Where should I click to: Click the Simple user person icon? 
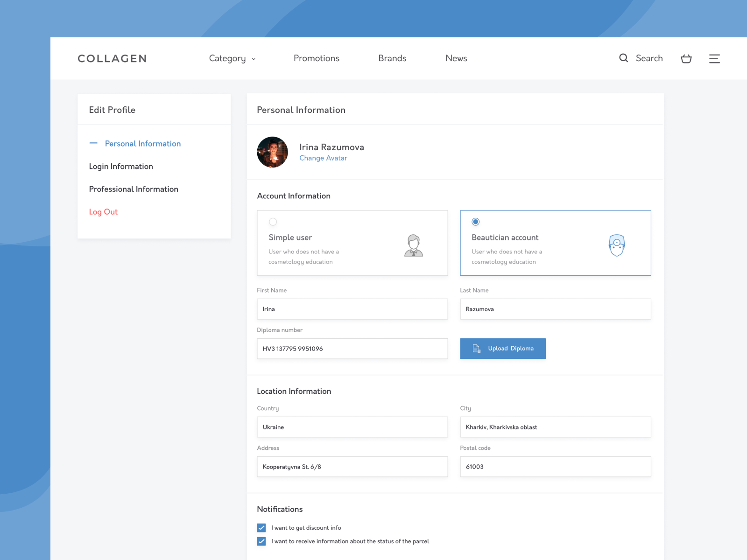point(413,245)
